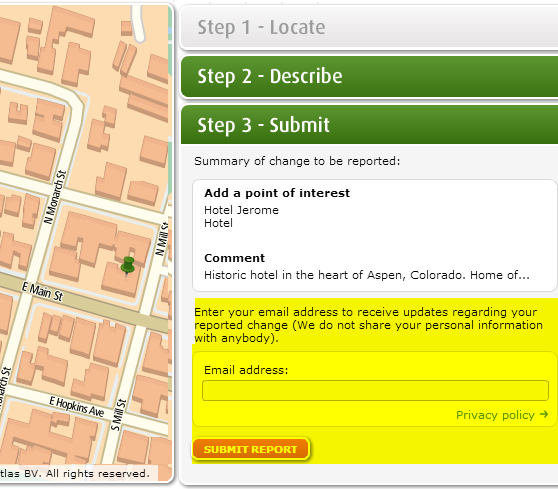
Task: Click the arrow icon beside Privacy policy
Action: [544, 414]
